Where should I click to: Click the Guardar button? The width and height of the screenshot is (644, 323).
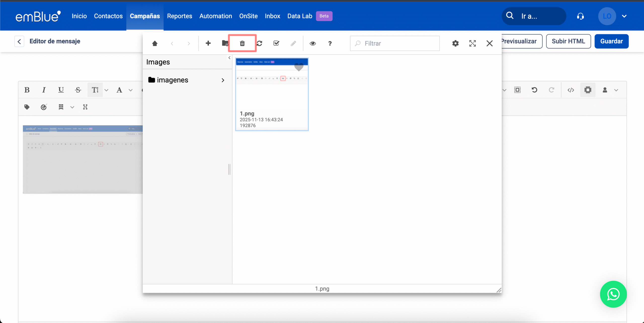coord(611,41)
